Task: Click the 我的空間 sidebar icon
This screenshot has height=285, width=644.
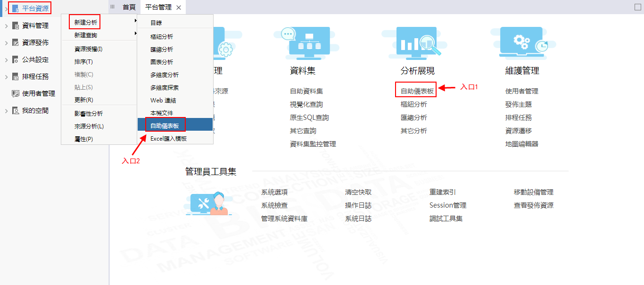Action: 15,111
